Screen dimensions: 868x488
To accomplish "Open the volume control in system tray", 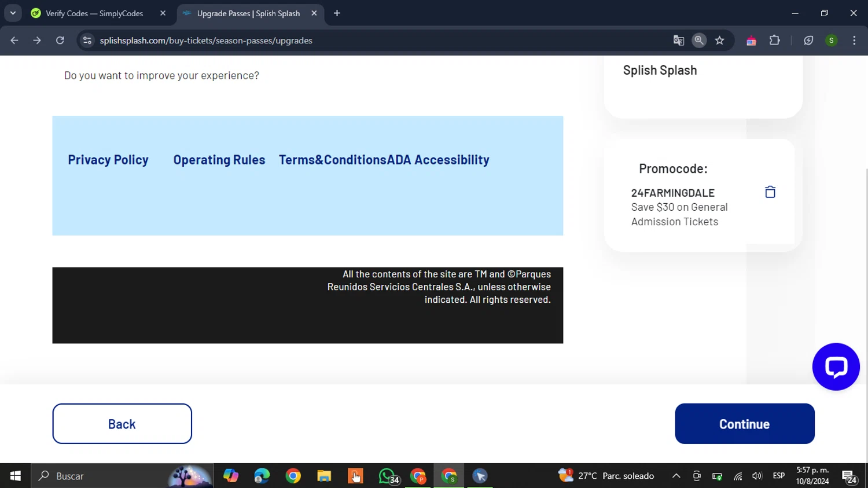I will tap(757, 476).
